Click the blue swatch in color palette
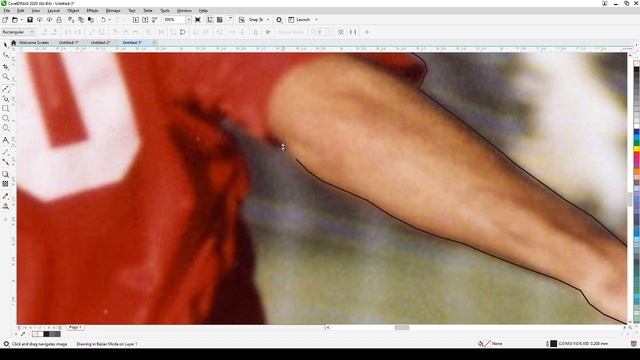This screenshot has height=360, width=640. 636,133
